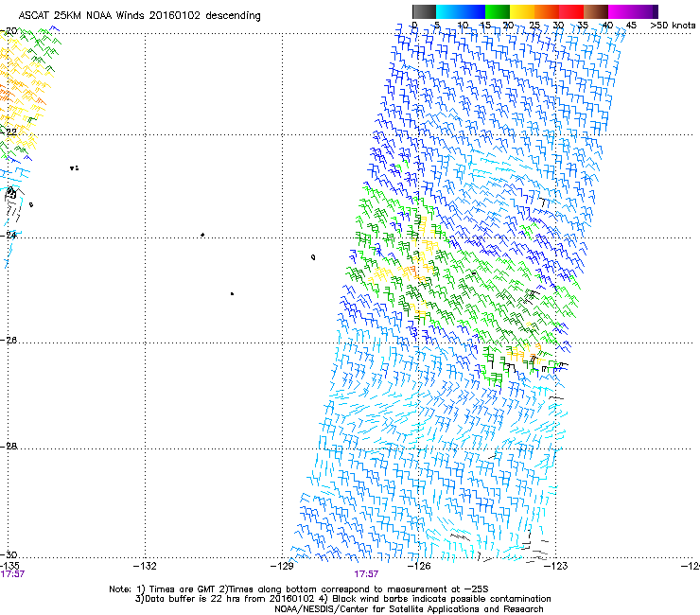The image size is (700, 615).
Task: Click the '35' legend scale label
Action: 583,25
